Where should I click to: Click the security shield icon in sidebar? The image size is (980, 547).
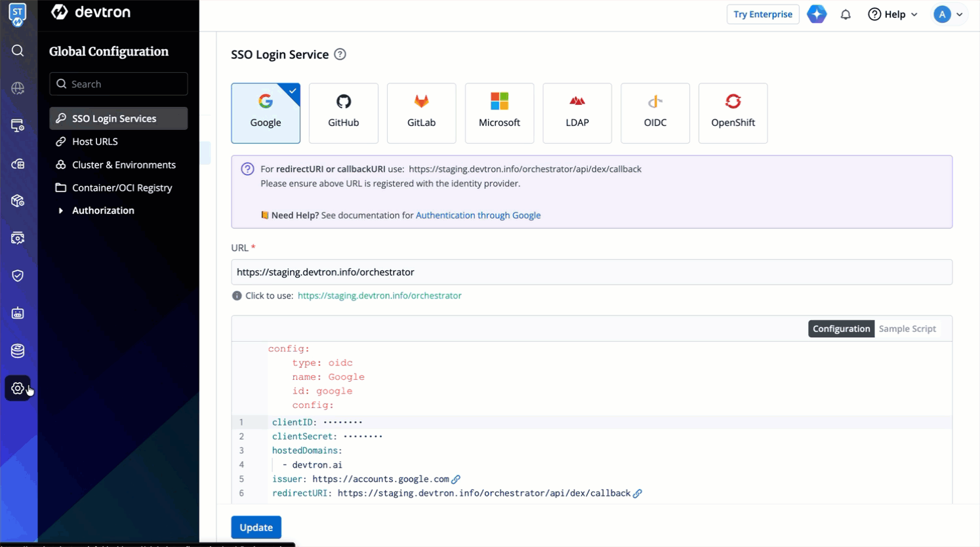coord(18,275)
